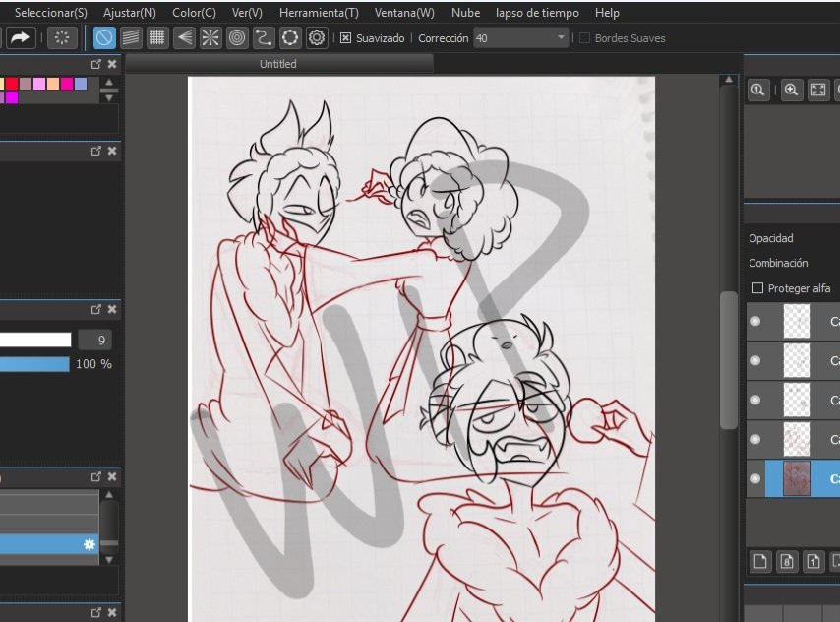This screenshot has height=622, width=840.
Task: Open the Nube menu
Action: (x=465, y=13)
